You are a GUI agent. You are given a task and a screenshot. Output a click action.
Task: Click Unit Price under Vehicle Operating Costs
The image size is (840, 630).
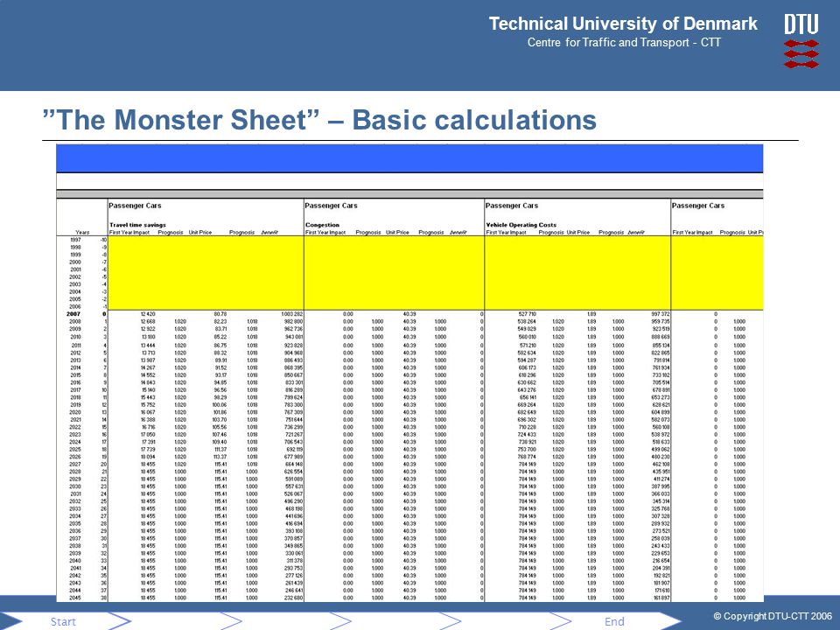click(x=578, y=233)
